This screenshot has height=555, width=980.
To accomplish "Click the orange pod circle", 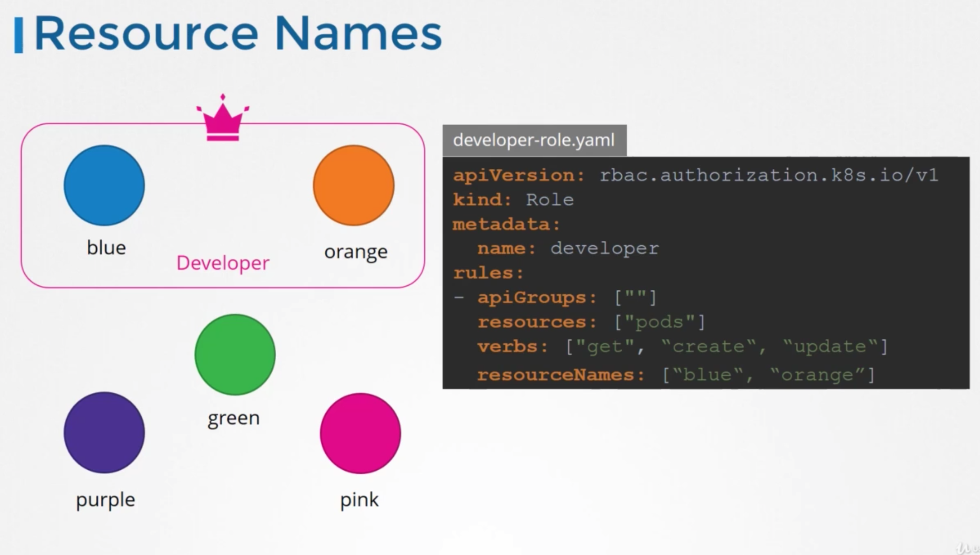I will coord(353,185).
